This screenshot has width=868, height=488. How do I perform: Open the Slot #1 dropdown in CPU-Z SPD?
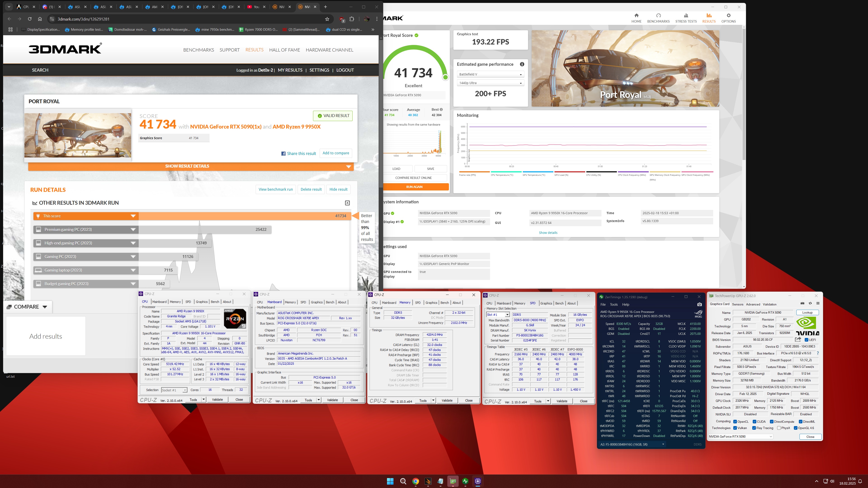click(x=498, y=314)
